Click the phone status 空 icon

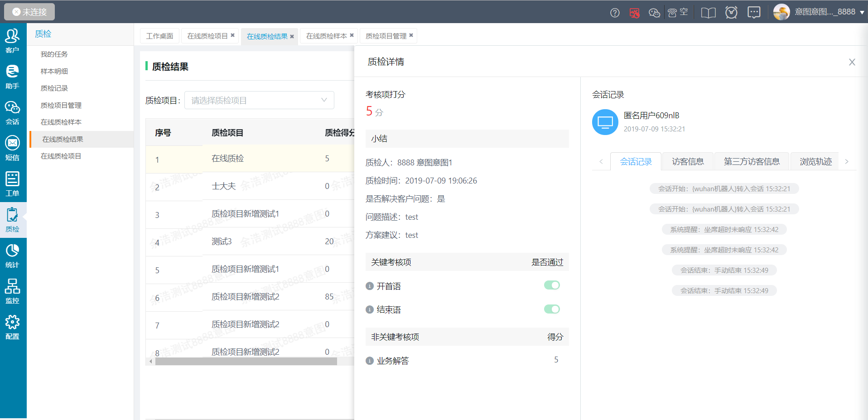678,12
